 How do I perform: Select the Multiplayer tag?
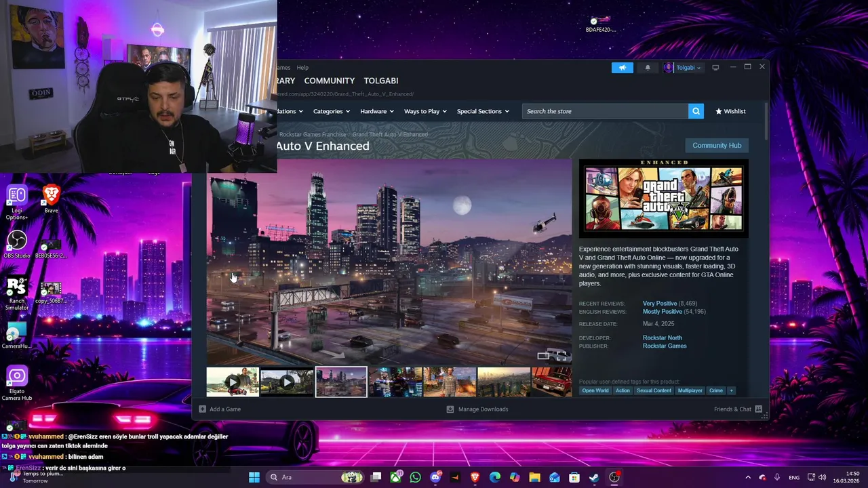[690, 390]
